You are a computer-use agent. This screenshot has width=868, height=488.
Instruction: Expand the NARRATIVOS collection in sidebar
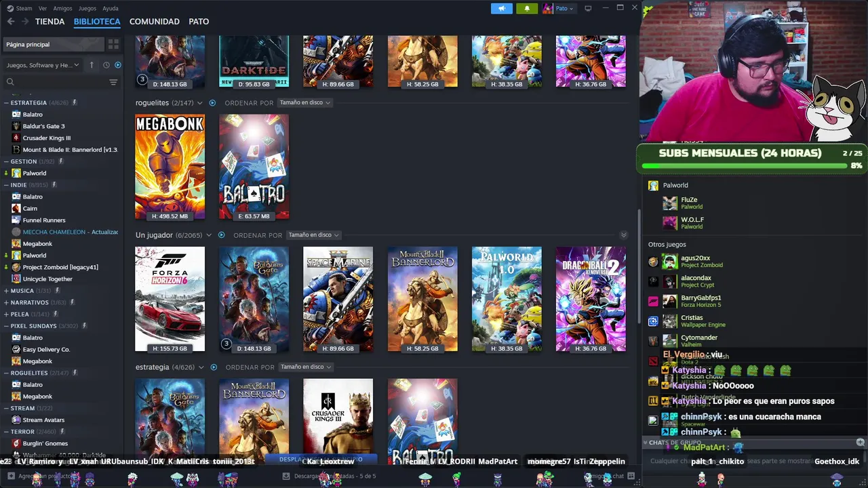(x=6, y=302)
